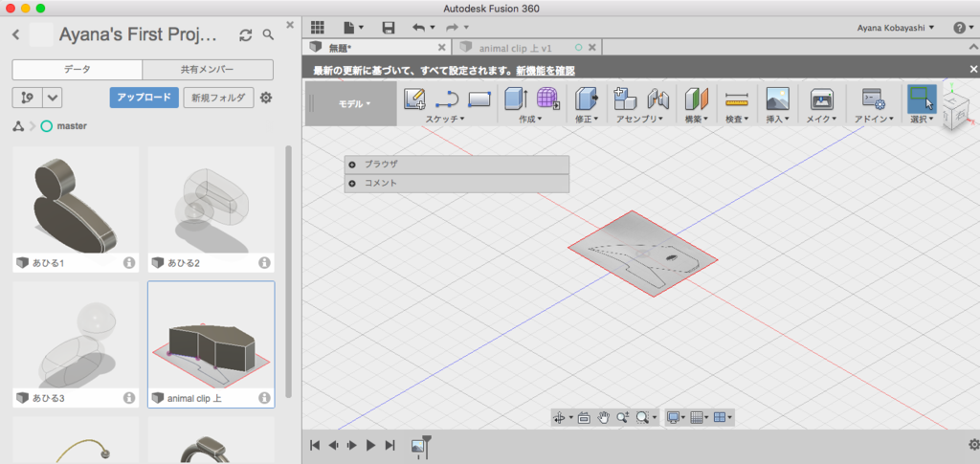Select the Rectangle sketch tool
This screenshot has height=464, width=980.
point(479,99)
